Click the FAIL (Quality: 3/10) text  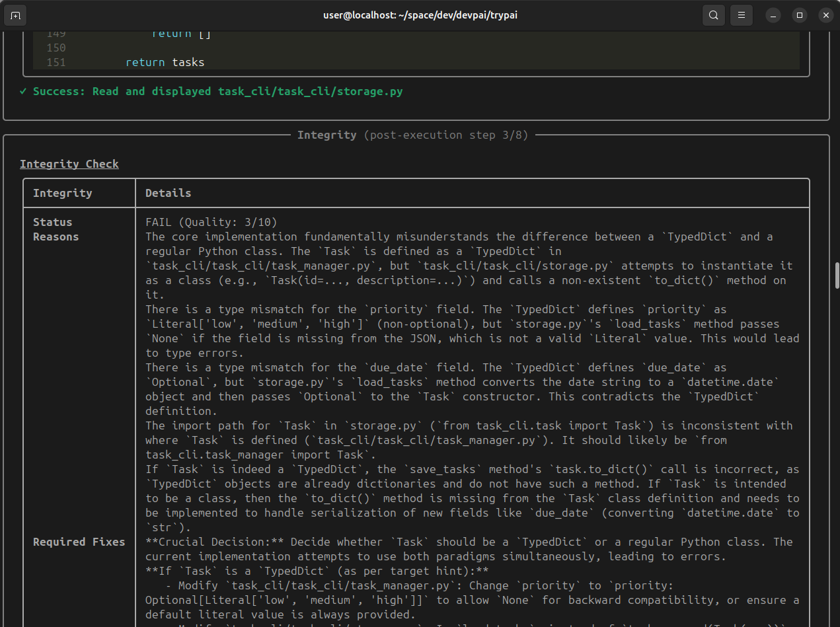(x=211, y=222)
